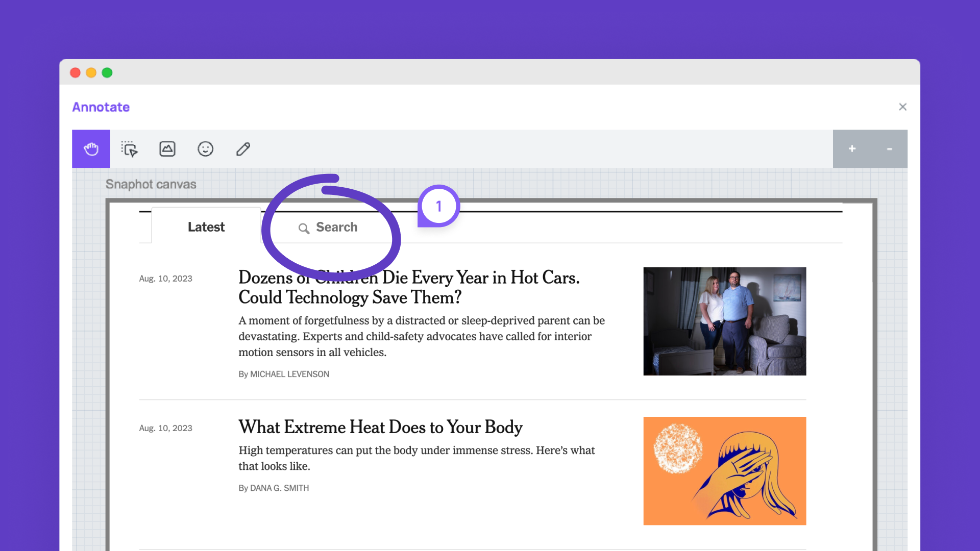Click the couple photo thumbnail
This screenshot has height=551, width=980.
point(724,321)
